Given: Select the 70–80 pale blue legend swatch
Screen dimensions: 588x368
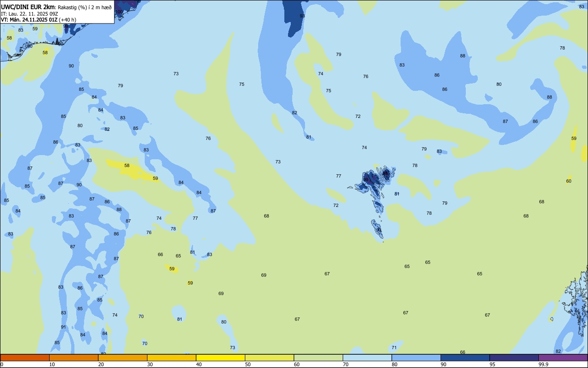Looking at the screenshot, I should (x=367, y=357).
